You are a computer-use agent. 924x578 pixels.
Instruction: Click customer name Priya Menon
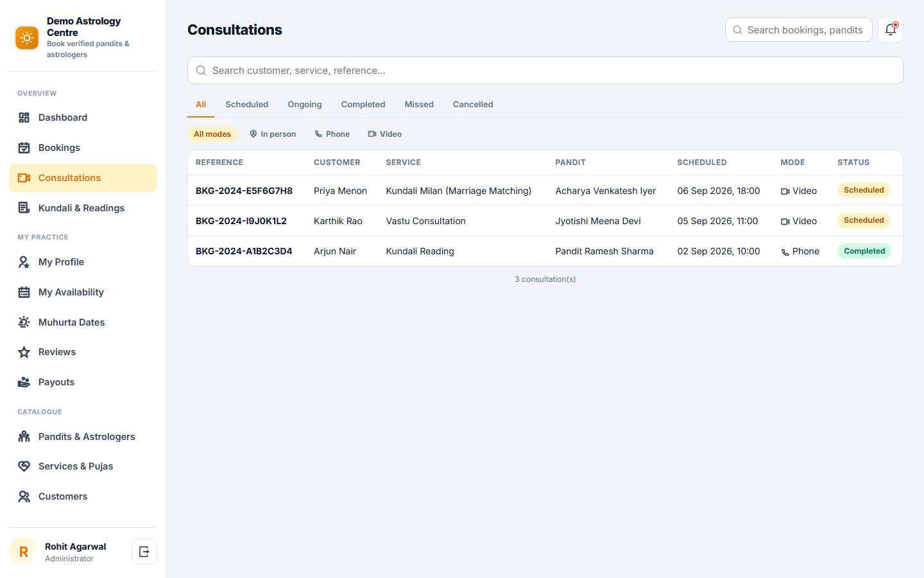tap(340, 191)
